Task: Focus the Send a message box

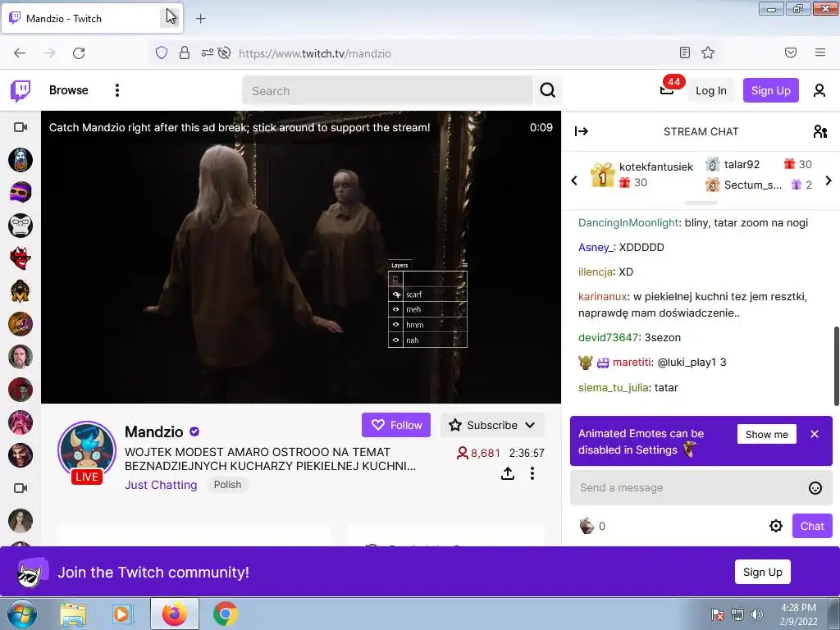Action: coord(691,487)
